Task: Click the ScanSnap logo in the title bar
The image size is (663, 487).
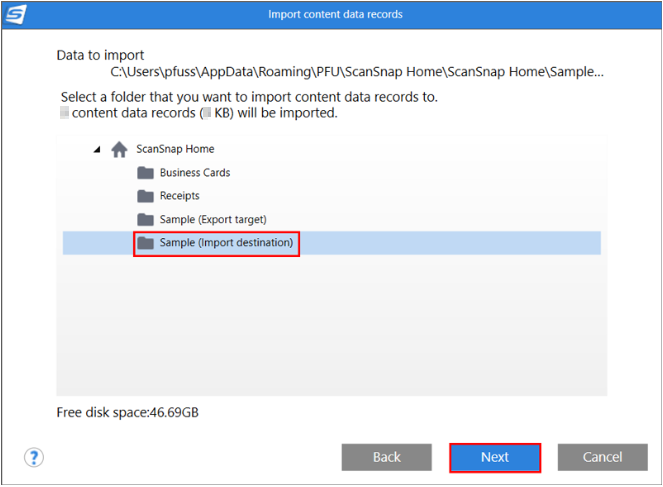Action: point(16,15)
